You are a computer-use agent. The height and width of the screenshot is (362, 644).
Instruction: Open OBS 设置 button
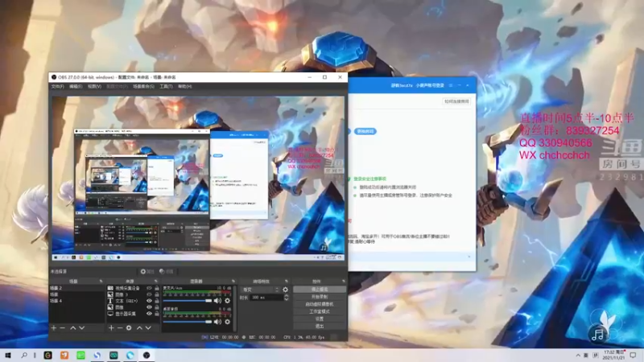pos(320,319)
